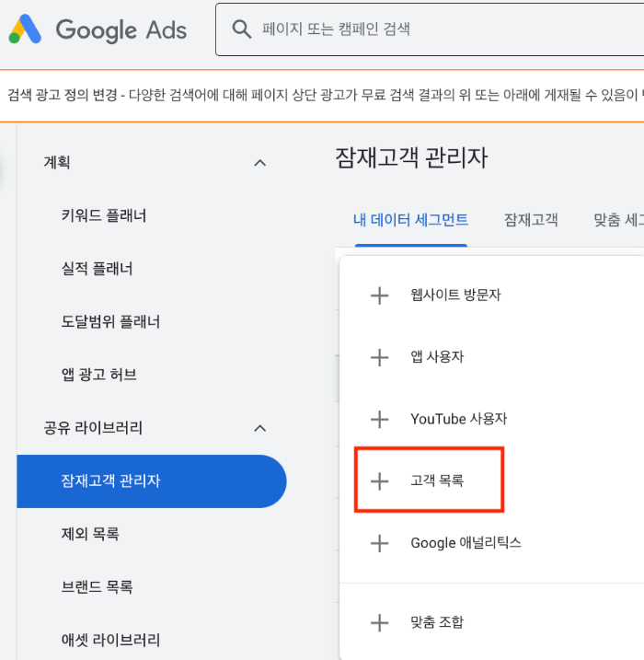The height and width of the screenshot is (660, 644).
Task: Click the 계획 section header
Action: (x=57, y=163)
